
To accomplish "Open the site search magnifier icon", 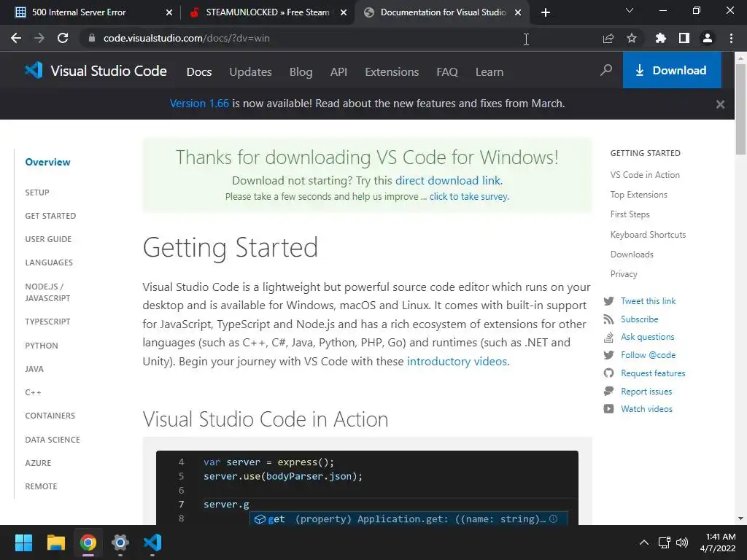I will click(606, 71).
